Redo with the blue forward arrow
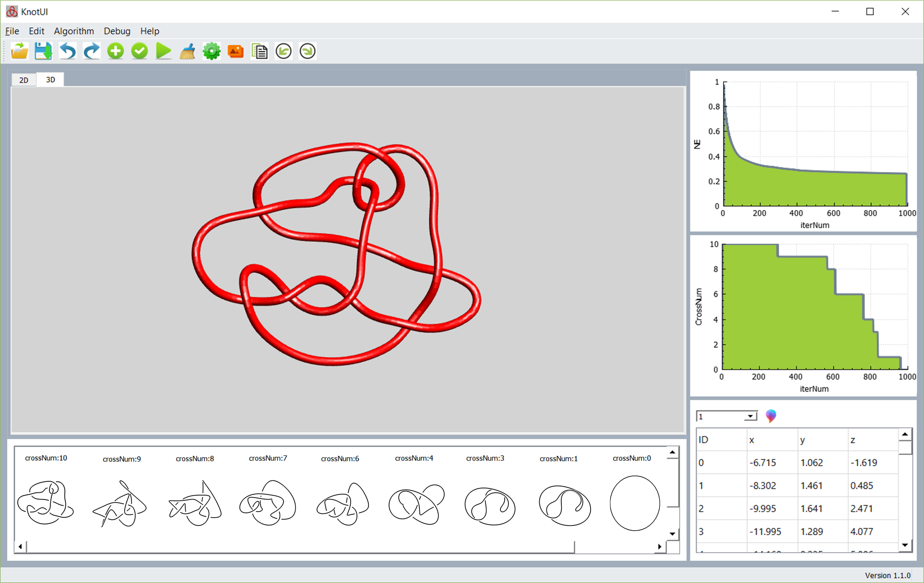Screen dimensions: 924x583 click(x=92, y=51)
